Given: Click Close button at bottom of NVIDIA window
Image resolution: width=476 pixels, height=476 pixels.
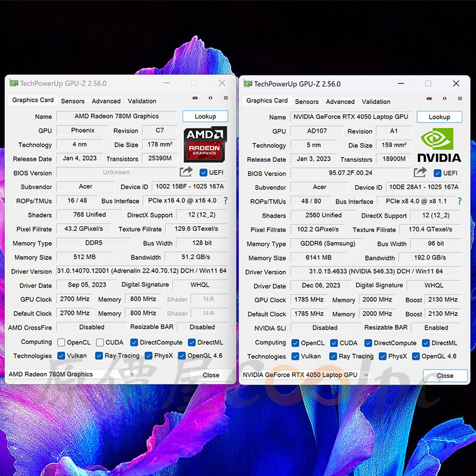Looking at the screenshot, I should click(x=445, y=375).
